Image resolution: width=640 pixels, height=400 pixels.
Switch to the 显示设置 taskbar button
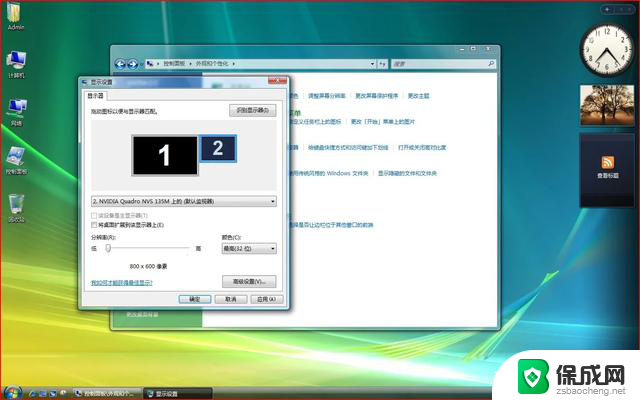178,393
